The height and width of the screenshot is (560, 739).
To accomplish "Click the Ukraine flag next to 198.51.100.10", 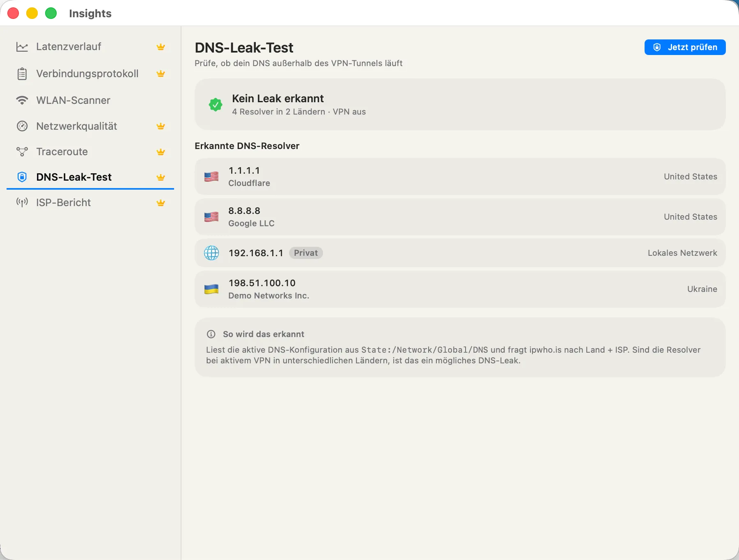I will coord(211,289).
